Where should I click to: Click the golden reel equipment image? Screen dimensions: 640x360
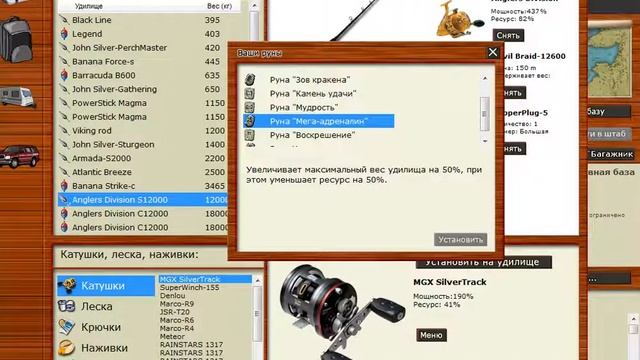460,20
